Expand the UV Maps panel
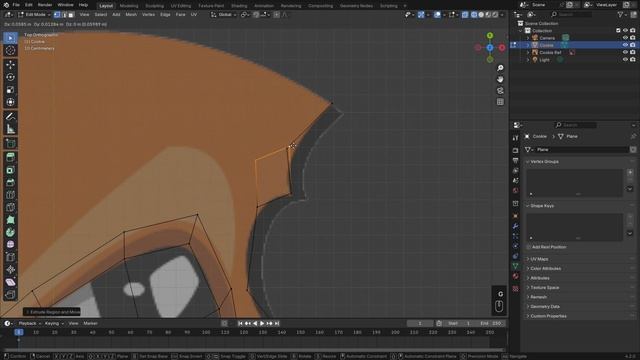Viewport: 640px width, 360px height. 539,259
